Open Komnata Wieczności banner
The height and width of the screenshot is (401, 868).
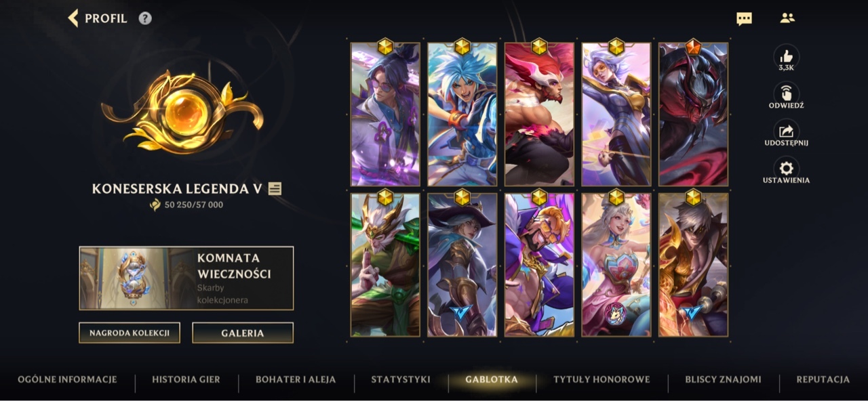(x=186, y=278)
